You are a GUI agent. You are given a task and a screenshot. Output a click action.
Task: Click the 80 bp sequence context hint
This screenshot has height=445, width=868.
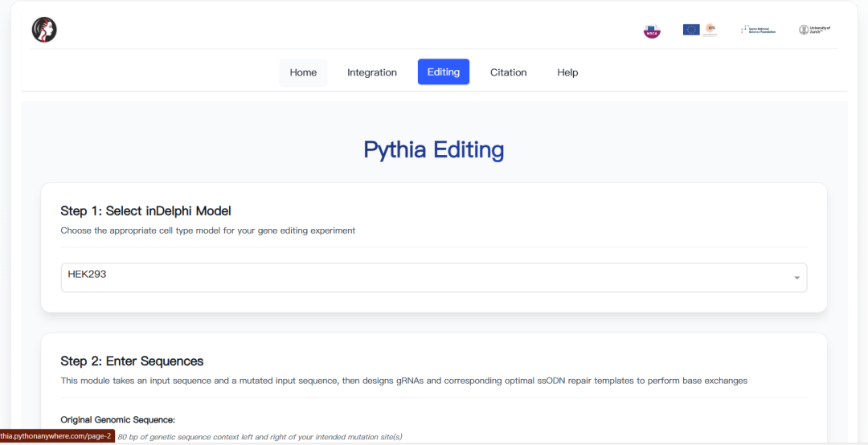(x=259, y=437)
